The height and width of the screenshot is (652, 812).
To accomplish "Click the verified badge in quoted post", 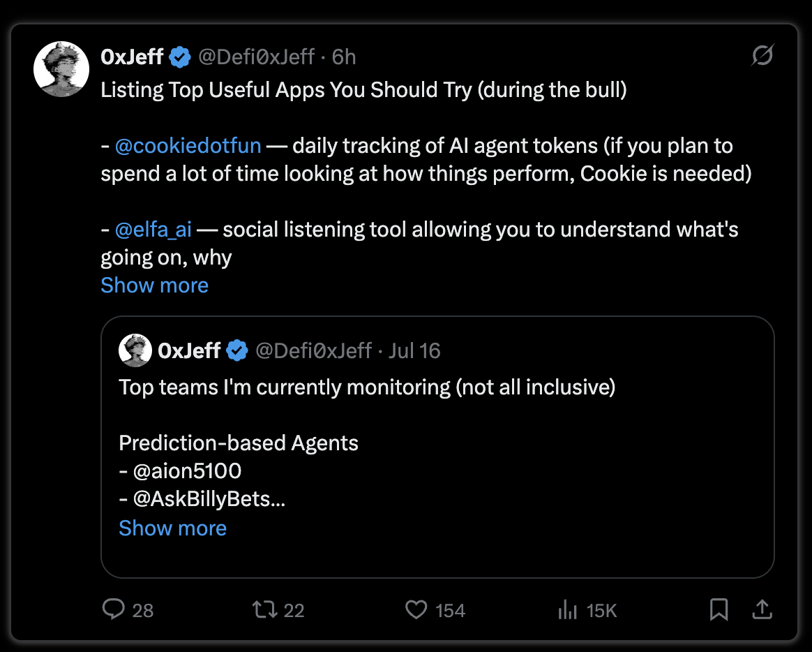I will click(x=237, y=351).
